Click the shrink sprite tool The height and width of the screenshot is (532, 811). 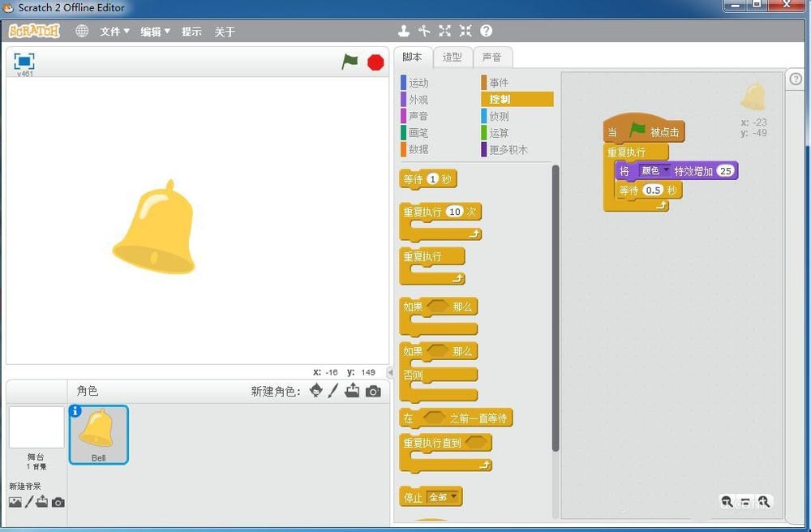pyautogui.click(x=465, y=31)
